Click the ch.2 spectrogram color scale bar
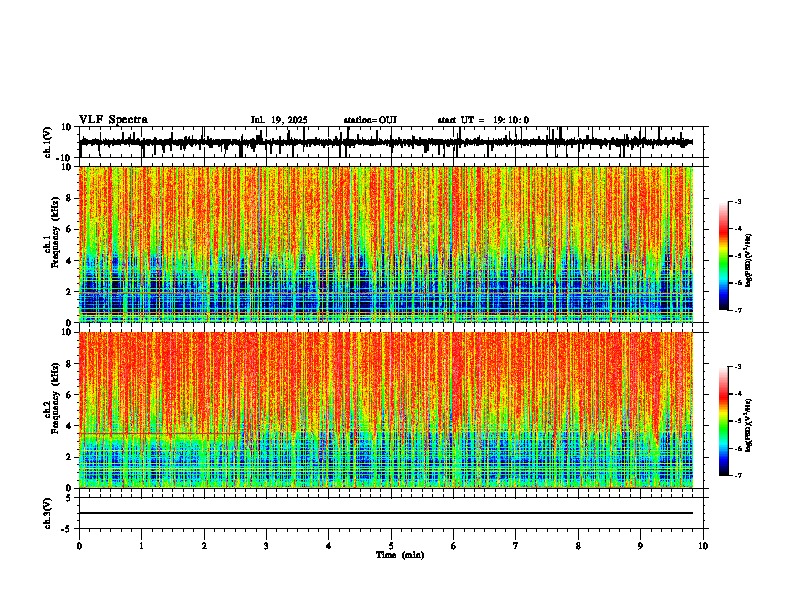 pos(724,421)
